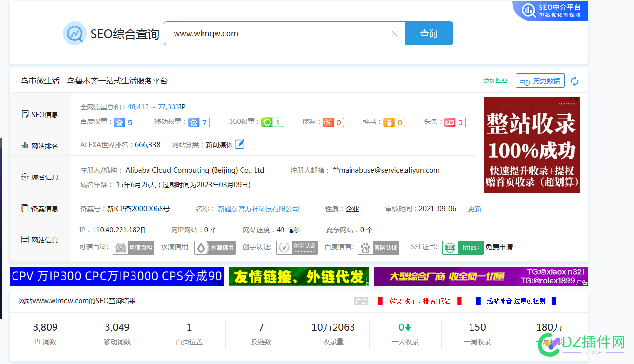Click 备案号 新ICP备20000068号 text
The width and height of the screenshot is (634, 364).
[x=138, y=209]
